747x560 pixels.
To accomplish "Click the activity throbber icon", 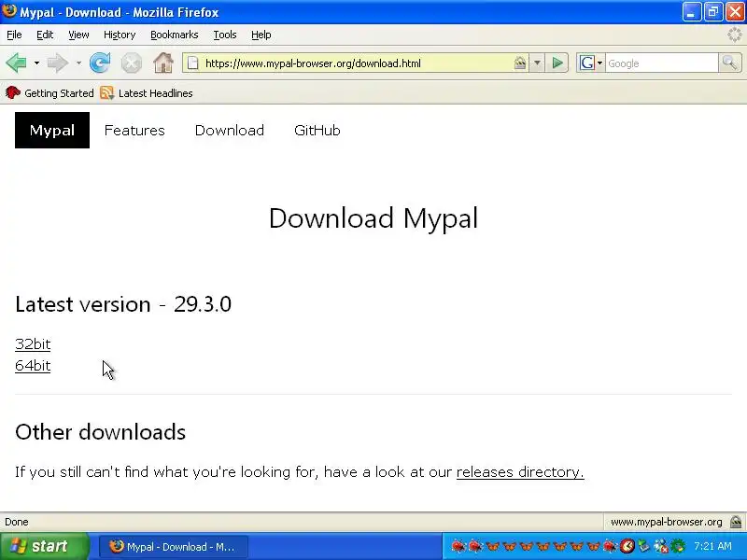I will pyautogui.click(x=735, y=35).
